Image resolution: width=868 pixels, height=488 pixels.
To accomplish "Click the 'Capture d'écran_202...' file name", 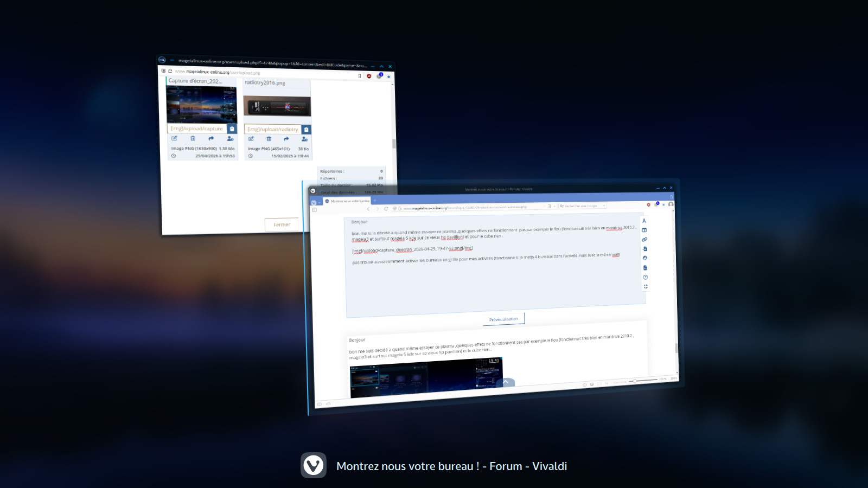I will point(195,81).
